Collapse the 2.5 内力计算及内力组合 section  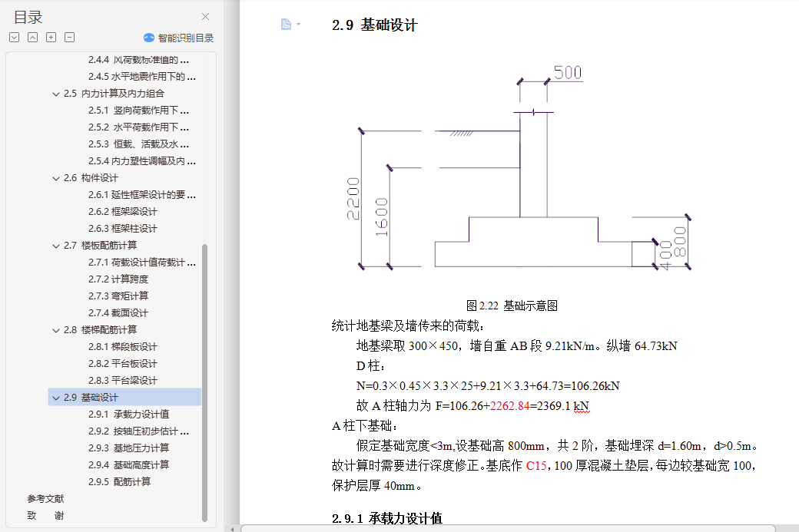click(56, 94)
